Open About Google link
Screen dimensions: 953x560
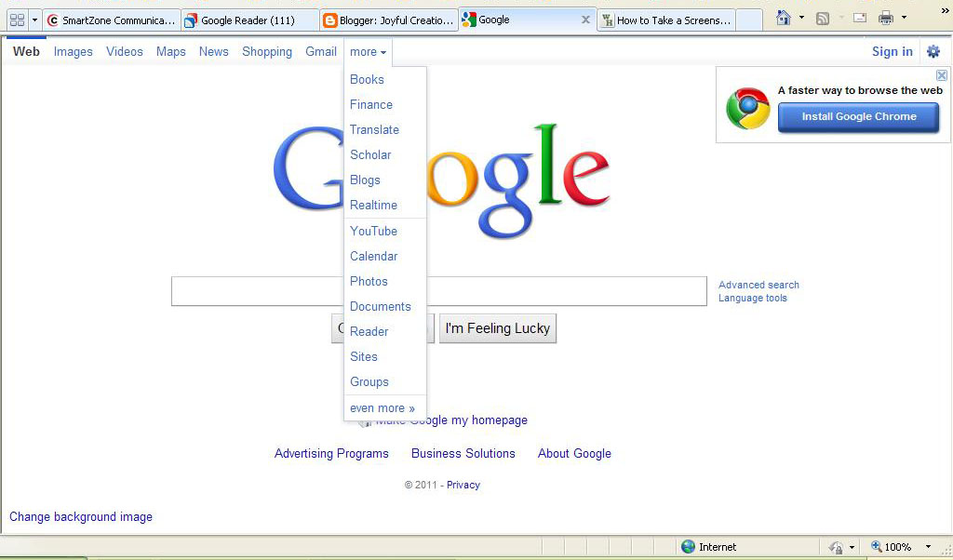574,454
